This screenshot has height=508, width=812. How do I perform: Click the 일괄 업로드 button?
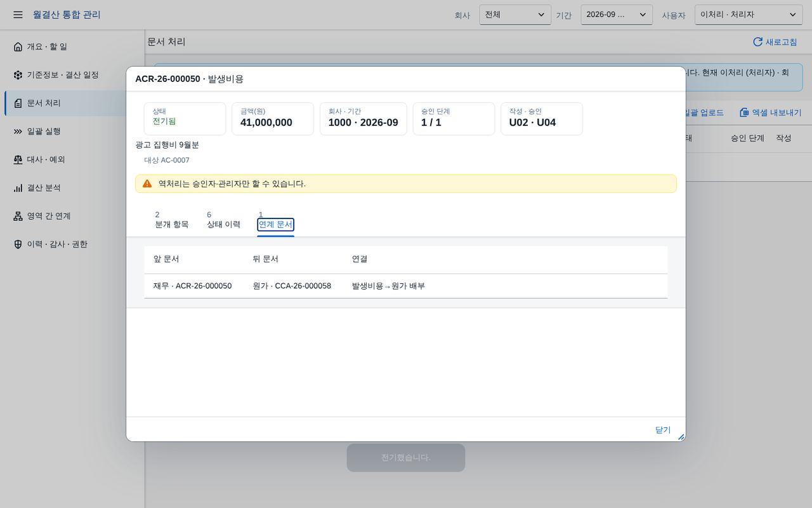click(704, 112)
